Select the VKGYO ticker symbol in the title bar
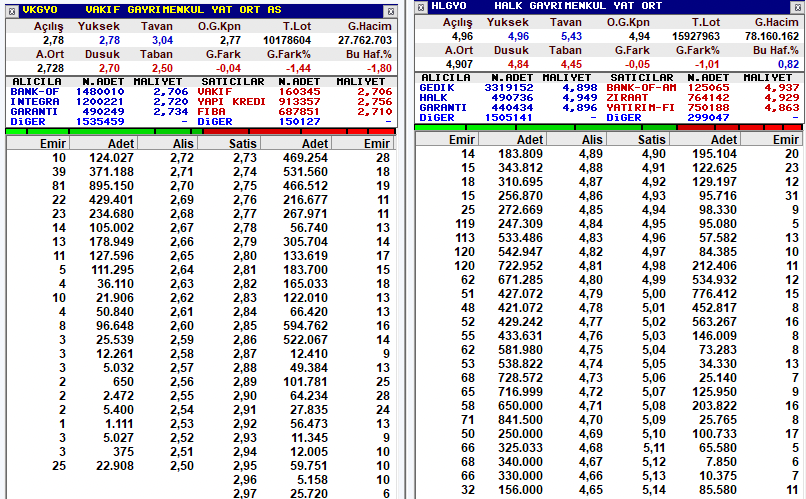The height and width of the screenshot is (499, 806). point(40,10)
